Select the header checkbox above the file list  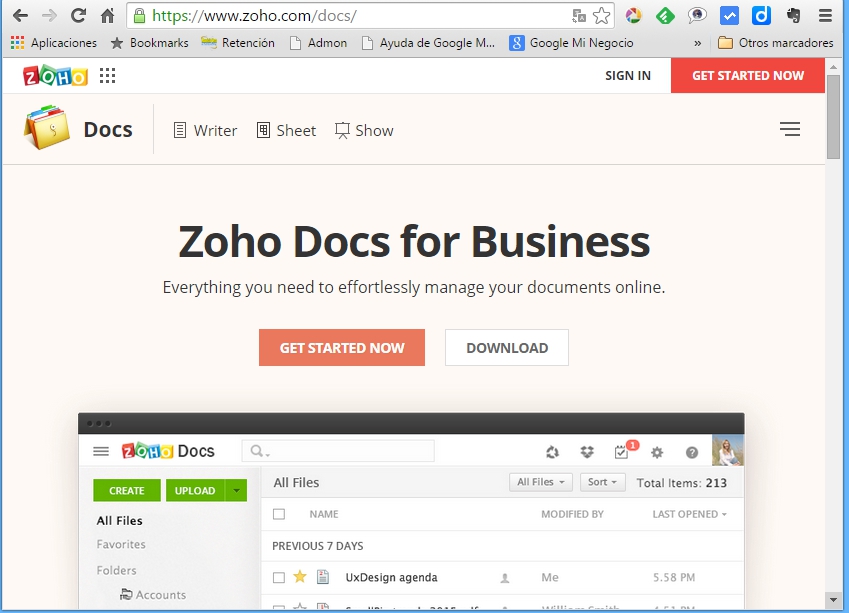point(277,513)
